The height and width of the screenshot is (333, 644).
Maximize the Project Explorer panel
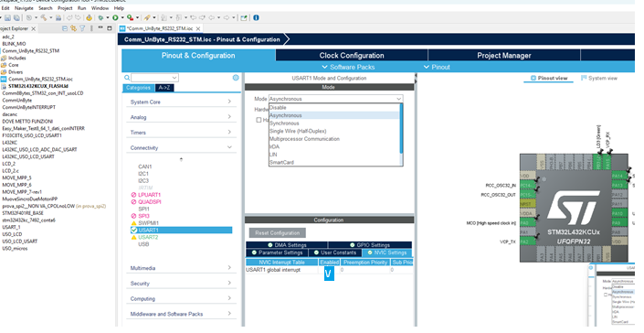pos(110,28)
